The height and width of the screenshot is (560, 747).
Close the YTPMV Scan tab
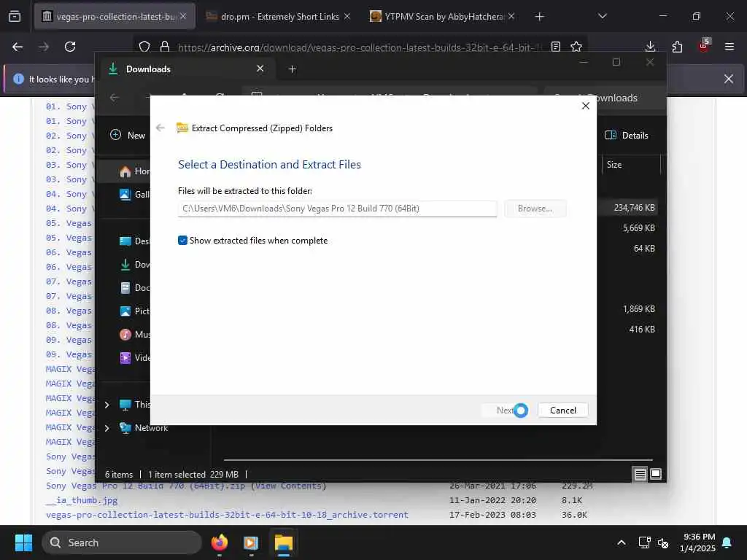click(x=511, y=16)
